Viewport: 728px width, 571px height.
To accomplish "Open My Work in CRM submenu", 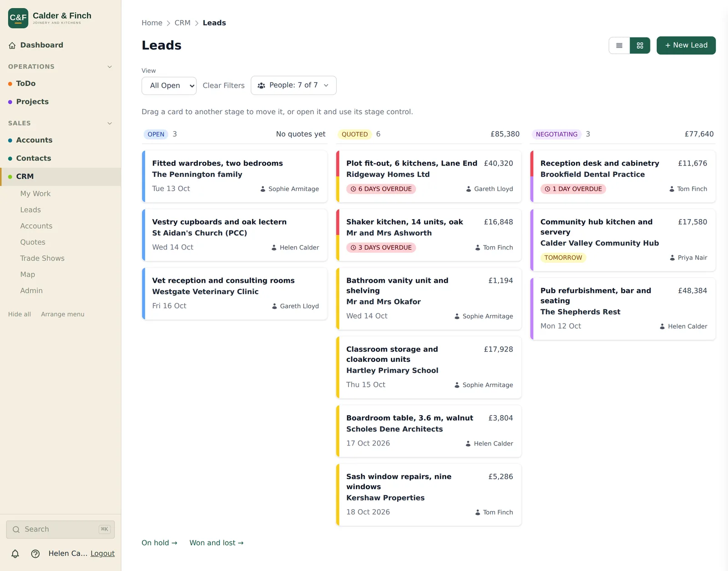I will coord(35,194).
